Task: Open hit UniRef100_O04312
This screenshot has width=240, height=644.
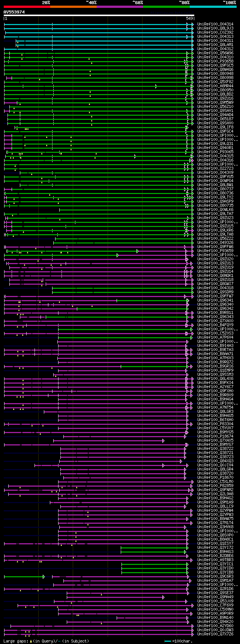Action: [215, 49]
